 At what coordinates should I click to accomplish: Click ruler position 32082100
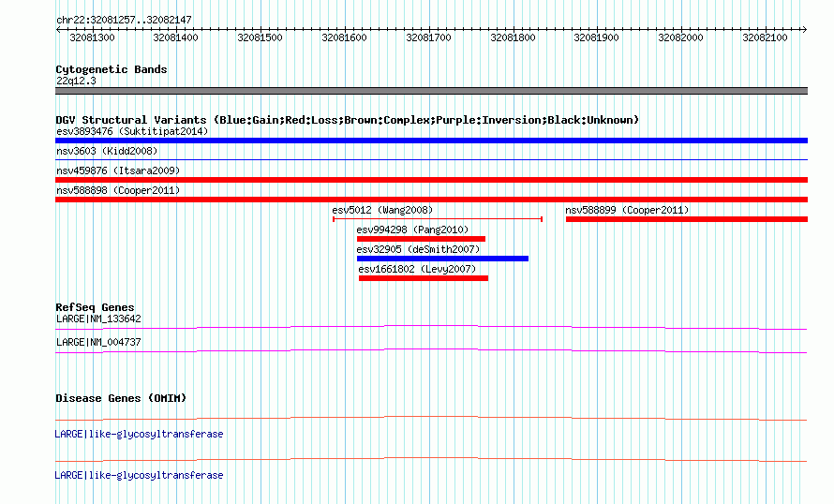click(765, 37)
